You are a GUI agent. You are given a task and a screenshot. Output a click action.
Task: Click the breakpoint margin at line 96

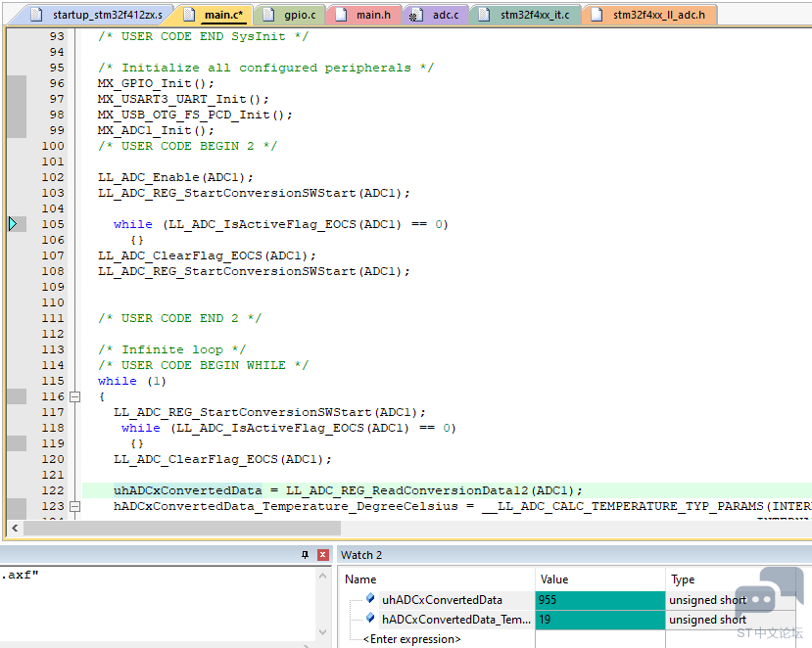(x=17, y=83)
